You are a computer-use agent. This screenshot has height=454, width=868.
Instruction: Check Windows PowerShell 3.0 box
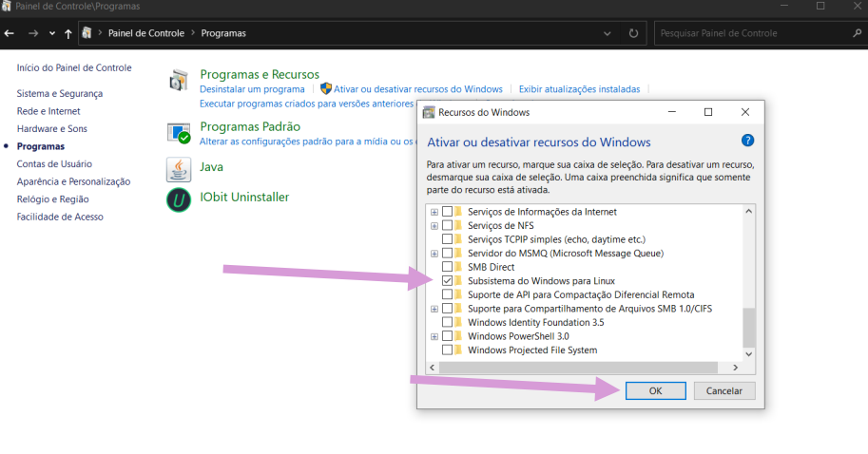coord(447,335)
